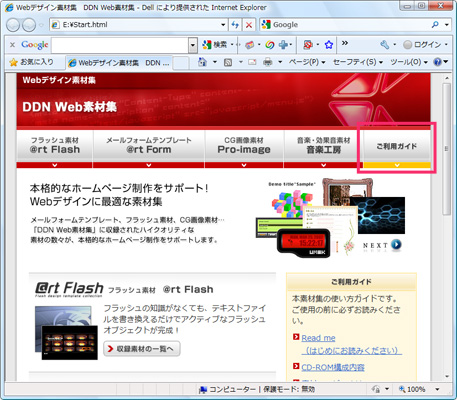Click the Google toolbar search input field
This screenshot has width=457, height=400.
click(x=120, y=45)
